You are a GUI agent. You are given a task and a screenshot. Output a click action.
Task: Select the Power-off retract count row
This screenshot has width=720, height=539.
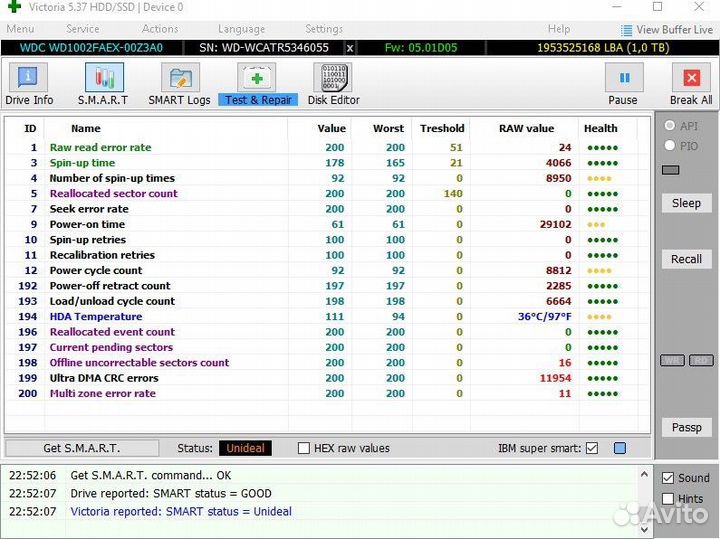(x=328, y=286)
